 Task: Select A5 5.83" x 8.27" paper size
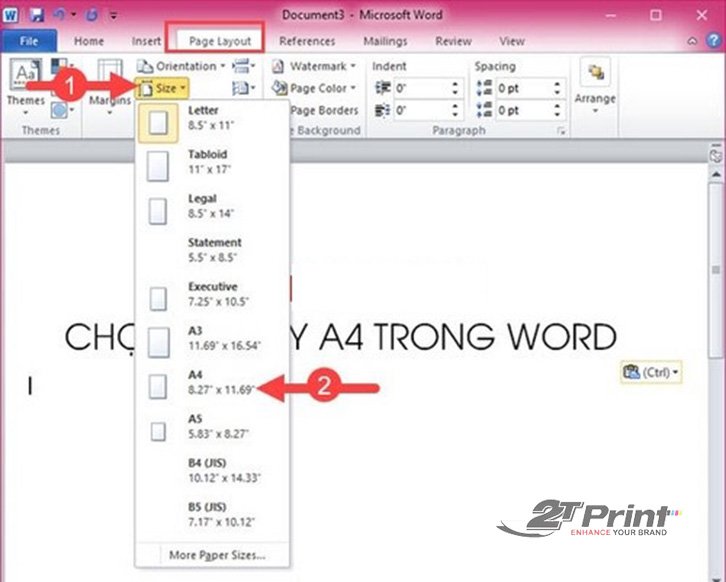click(212, 431)
